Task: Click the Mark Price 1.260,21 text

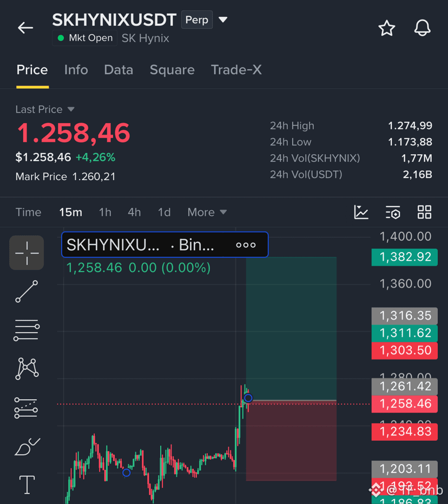Action: pyautogui.click(x=65, y=176)
